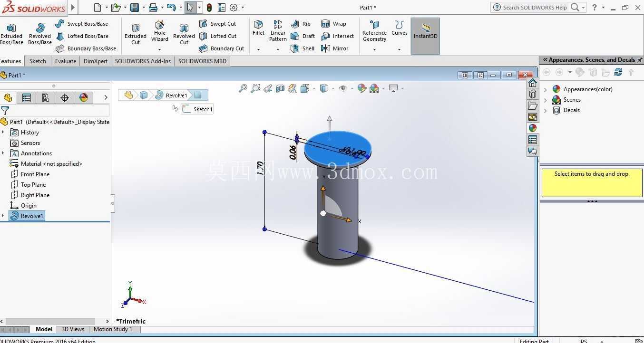Click the Search SOLIDWORKS Help field
Viewport: 644px width, 343px height.
coord(535,8)
